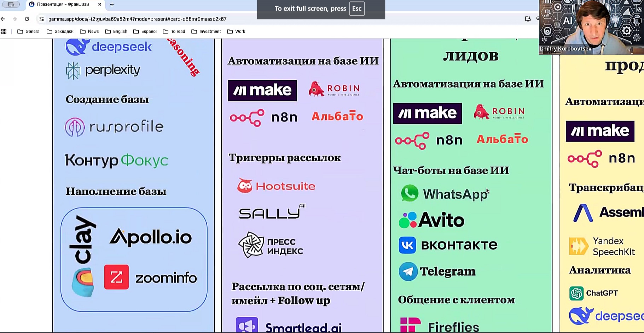
Task: Switch to the Презентация - Франшизы tab
Action: point(65,5)
